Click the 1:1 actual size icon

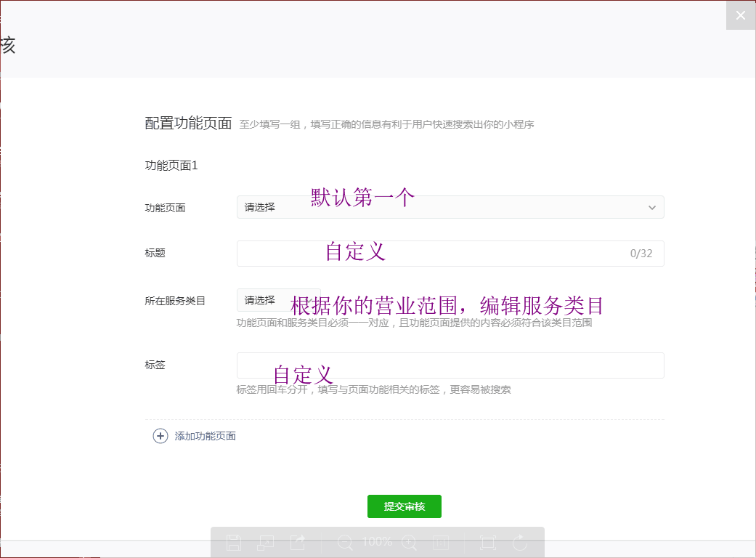(x=441, y=542)
